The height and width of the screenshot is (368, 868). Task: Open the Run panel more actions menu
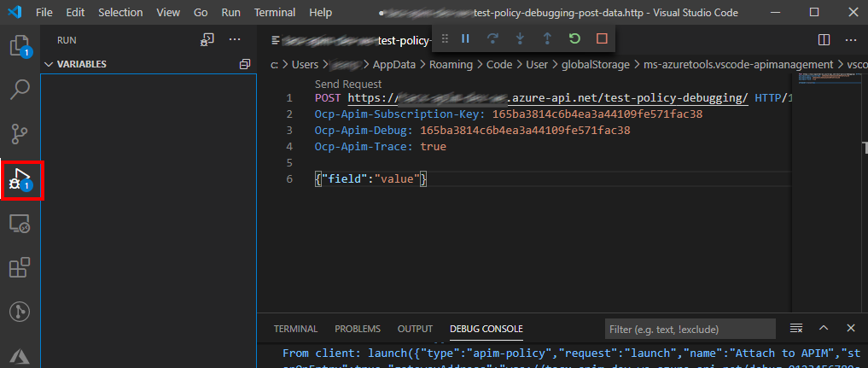(x=235, y=39)
